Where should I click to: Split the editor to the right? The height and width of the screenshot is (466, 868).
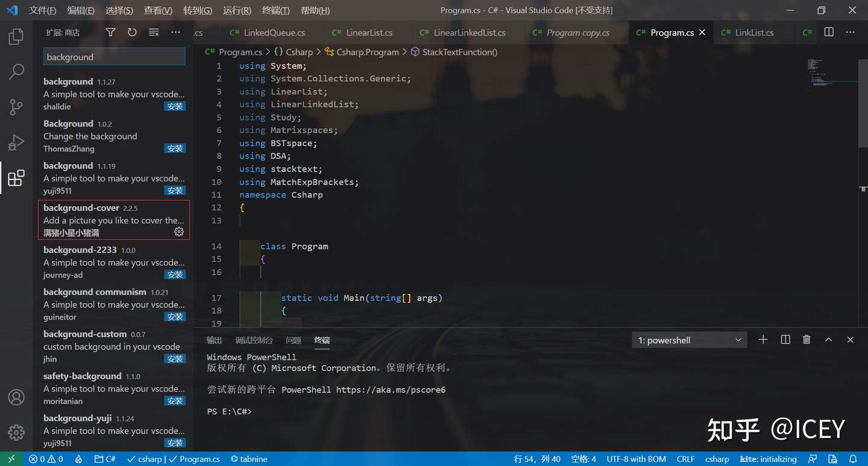click(829, 33)
